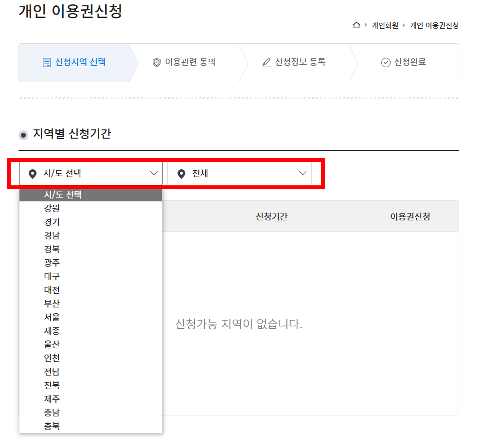
Task: Click the 지역별 신청기간 section heading
Action: [x=71, y=133]
